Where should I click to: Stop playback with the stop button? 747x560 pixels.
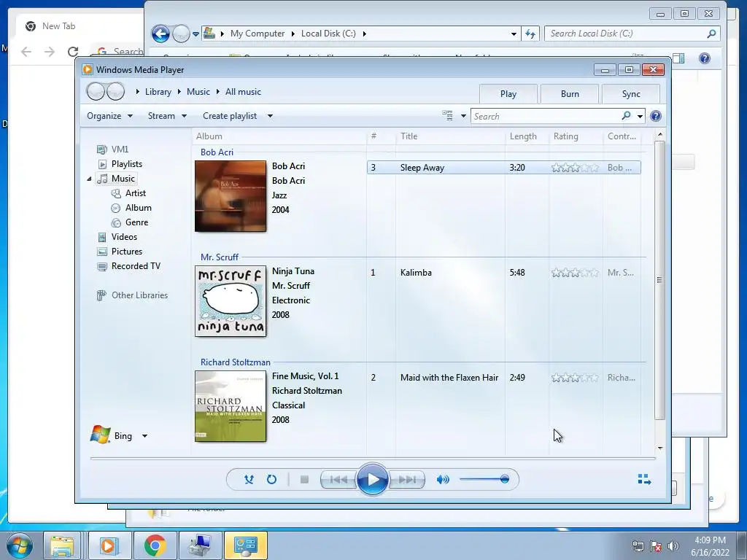tap(304, 480)
